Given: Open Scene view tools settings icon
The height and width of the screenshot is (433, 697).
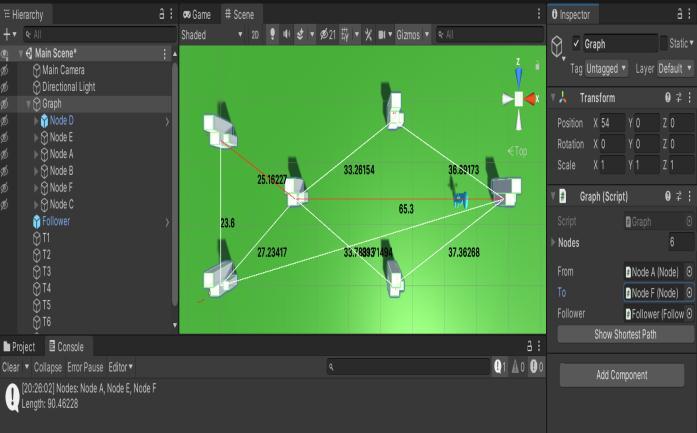Looking at the screenshot, I should point(369,35).
